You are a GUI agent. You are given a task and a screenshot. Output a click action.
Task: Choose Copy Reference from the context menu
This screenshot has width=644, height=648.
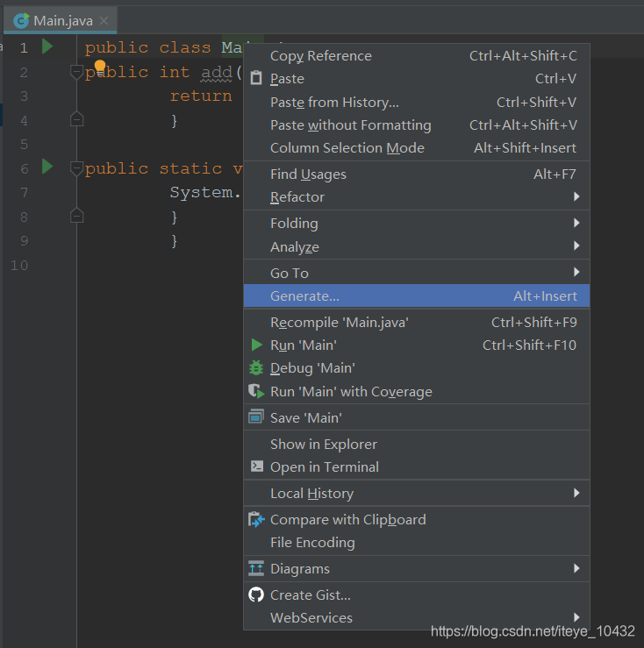[417, 56]
